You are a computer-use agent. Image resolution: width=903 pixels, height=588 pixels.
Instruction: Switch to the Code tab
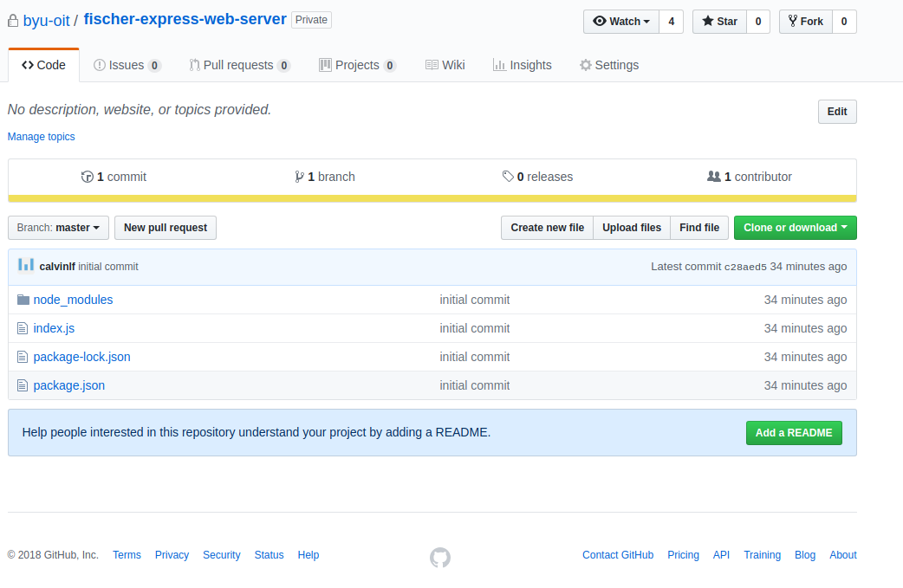(44, 65)
